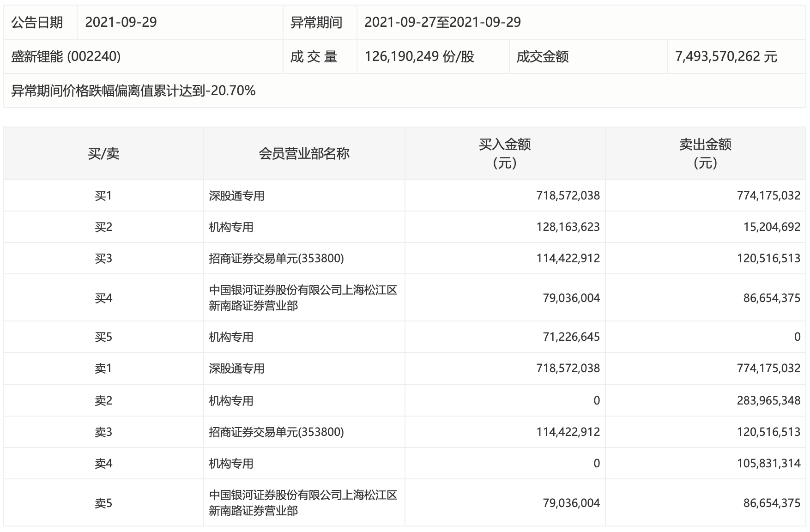Sort by the 卖出金额 column header
810x532 pixels.
(x=705, y=153)
